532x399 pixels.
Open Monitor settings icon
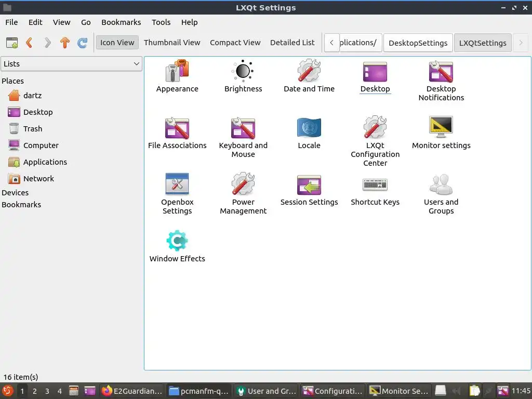(441, 133)
